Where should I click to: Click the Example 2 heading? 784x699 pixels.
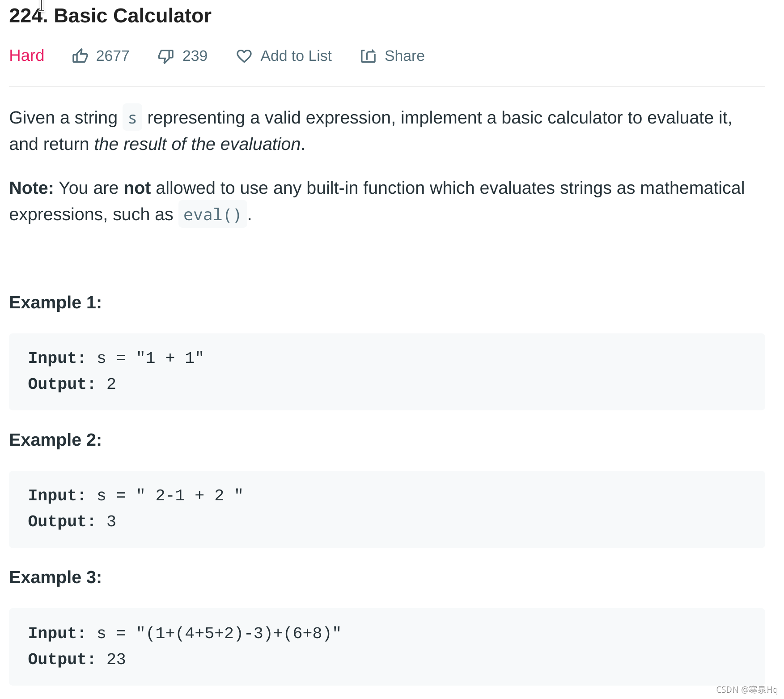coord(55,440)
